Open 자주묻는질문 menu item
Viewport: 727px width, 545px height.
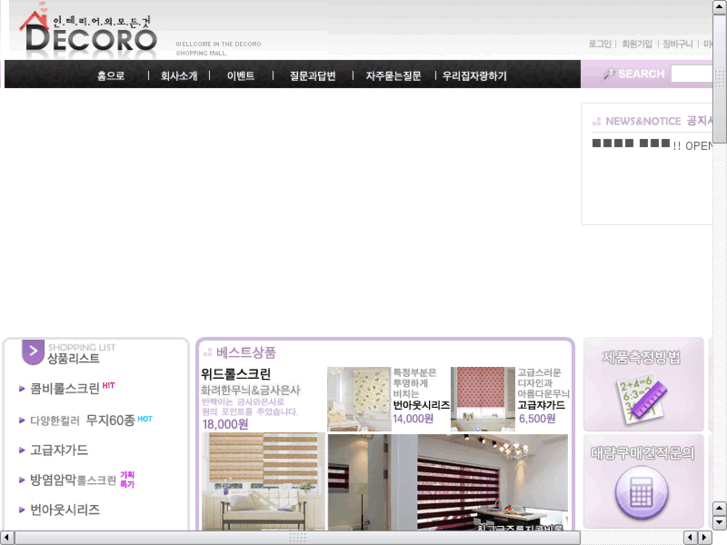click(393, 76)
